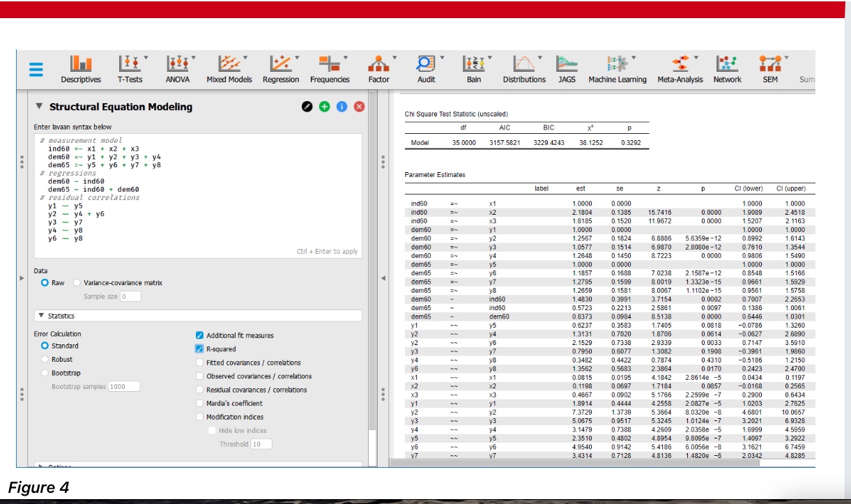The image size is (851, 504).
Task: Select Variance-covariance matrix data option
Action: click(x=77, y=283)
